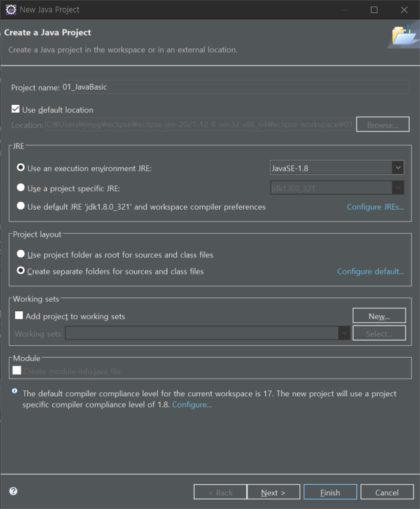The height and width of the screenshot is (509, 420).
Task: Click the Configure link in compliance message
Action: click(x=192, y=405)
